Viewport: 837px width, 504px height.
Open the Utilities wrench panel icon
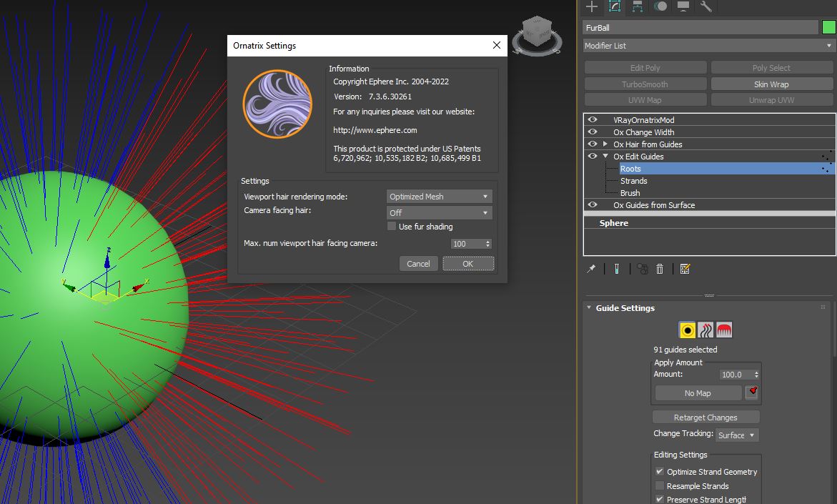(705, 6)
